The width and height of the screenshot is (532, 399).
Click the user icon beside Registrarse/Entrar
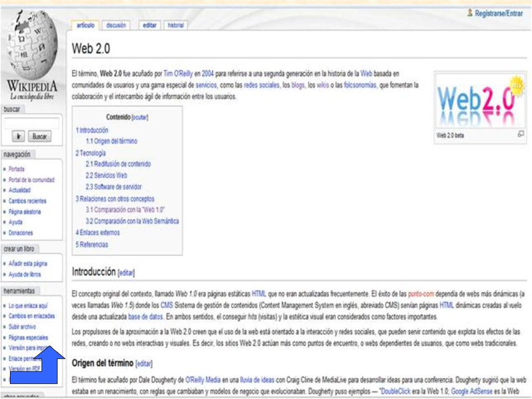pyautogui.click(x=470, y=13)
